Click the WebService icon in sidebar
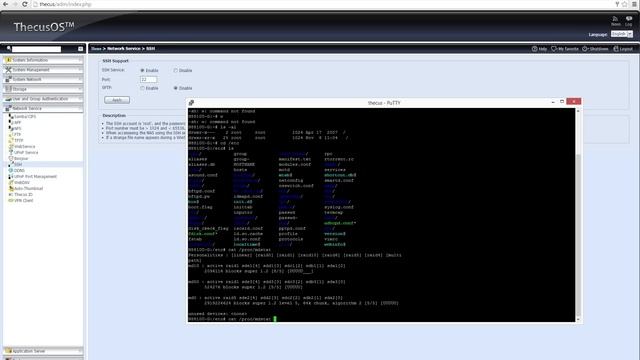This screenshot has height=360, width=640. [11, 146]
